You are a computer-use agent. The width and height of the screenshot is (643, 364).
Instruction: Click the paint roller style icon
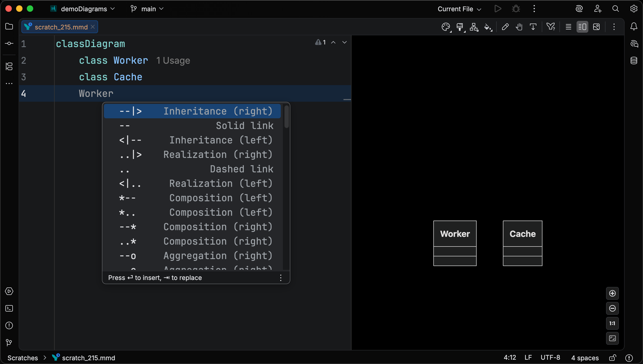(x=460, y=27)
